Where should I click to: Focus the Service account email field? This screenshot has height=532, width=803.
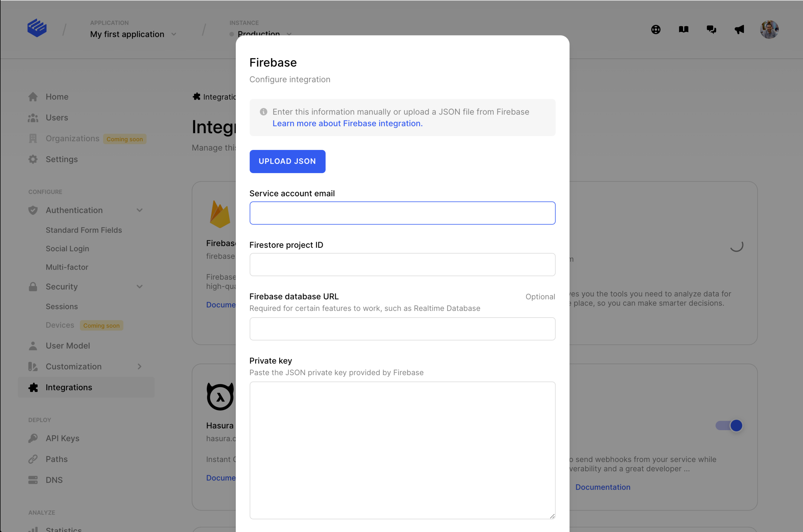(402, 213)
